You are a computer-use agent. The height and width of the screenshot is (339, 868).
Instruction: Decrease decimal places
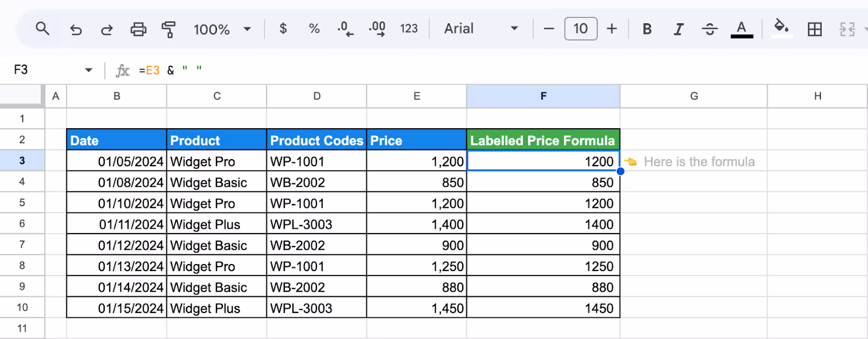click(x=345, y=29)
